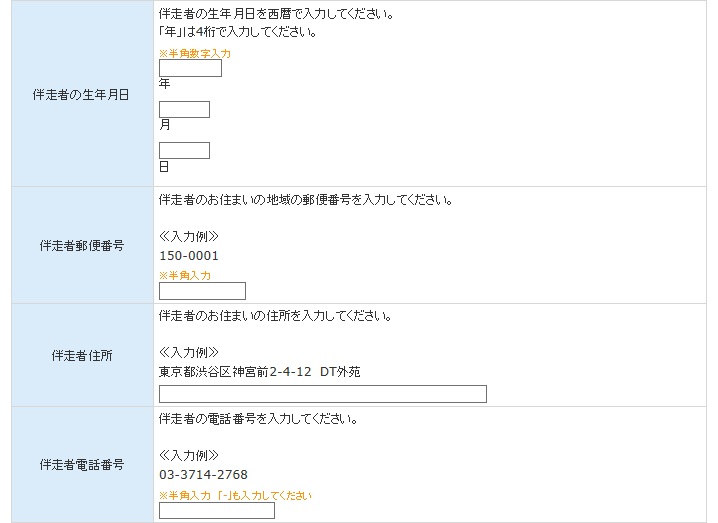Focus the 伴走者郵便番号 postal code field
Image resolution: width=718 pixels, height=523 pixels.
coord(202,291)
